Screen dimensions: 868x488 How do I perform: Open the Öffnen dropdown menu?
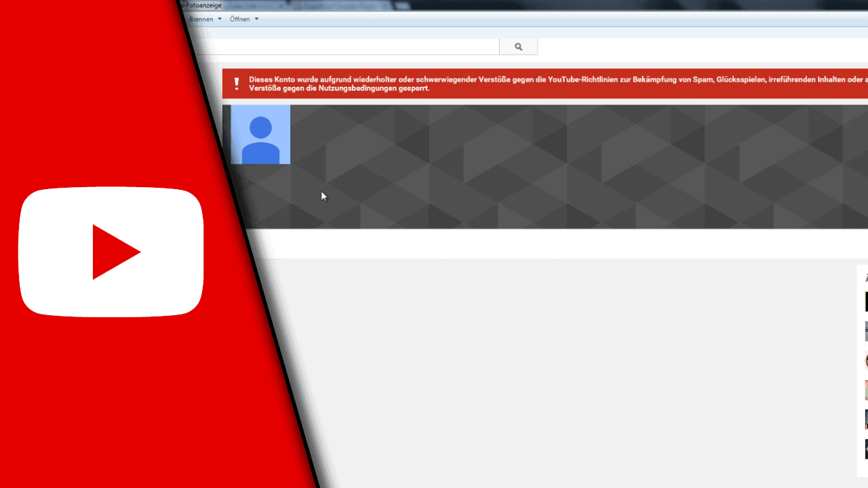244,19
